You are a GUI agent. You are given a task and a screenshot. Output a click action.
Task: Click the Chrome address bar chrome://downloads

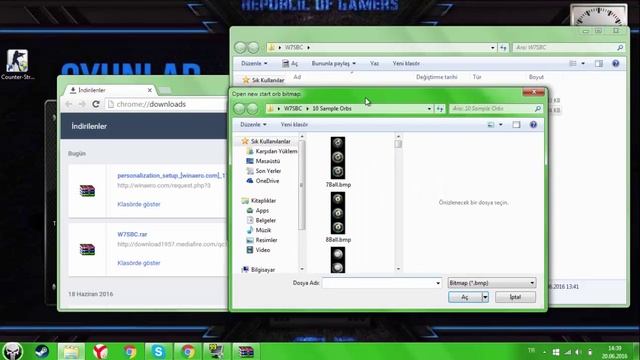pos(167,104)
